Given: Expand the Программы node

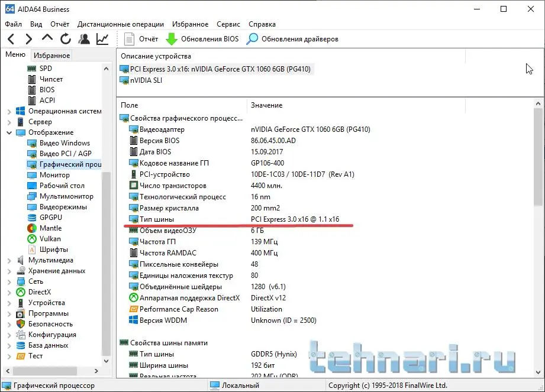Looking at the screenshot, I should point(9,313).
